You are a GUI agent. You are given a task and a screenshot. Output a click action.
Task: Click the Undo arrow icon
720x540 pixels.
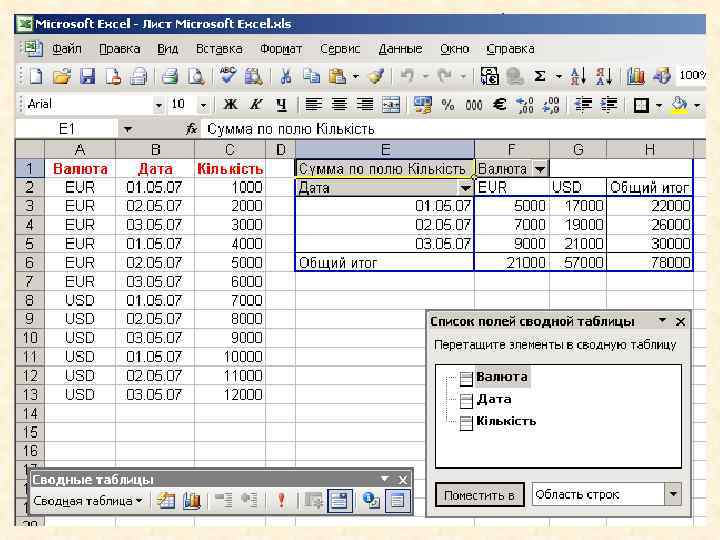pos(407,76)
